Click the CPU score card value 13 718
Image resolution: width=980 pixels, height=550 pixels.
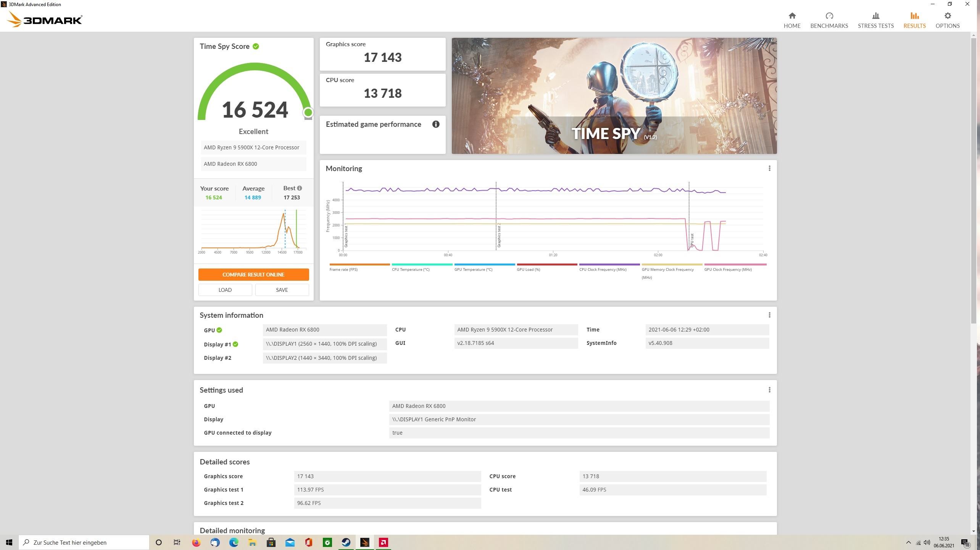[x=382, y=93]
